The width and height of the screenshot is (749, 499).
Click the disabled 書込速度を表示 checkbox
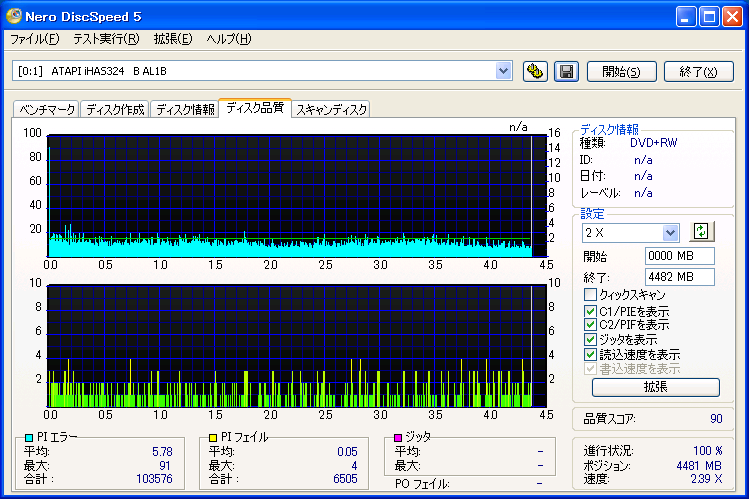(590, 369)
